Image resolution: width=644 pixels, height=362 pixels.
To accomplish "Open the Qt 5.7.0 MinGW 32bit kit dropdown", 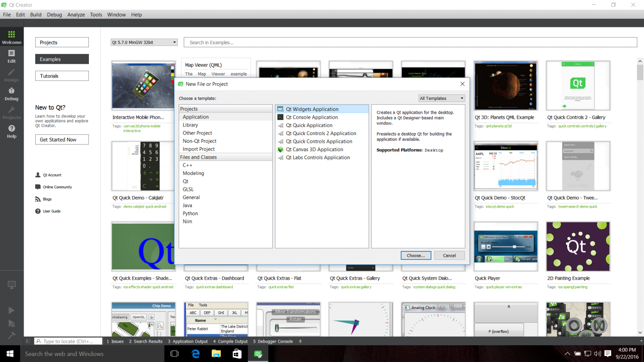I will point(144,42).
